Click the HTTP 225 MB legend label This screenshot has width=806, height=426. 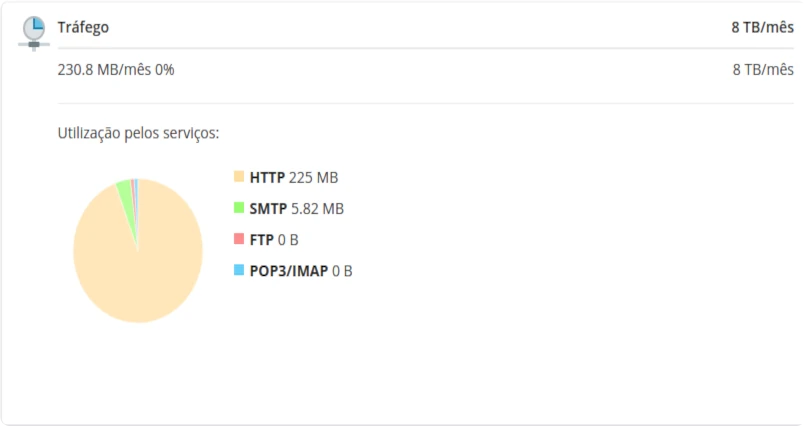(x=294, y=177)
